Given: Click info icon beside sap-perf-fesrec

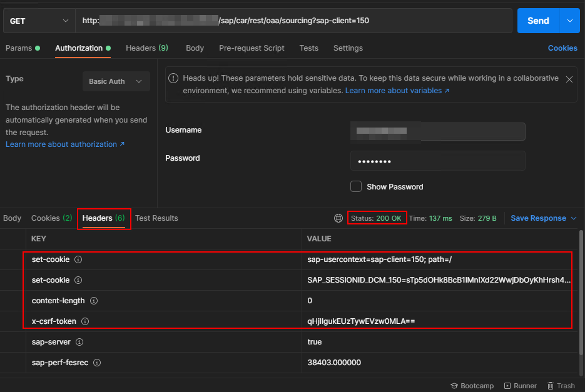Looking at the screenshot, I should [98, 363].
